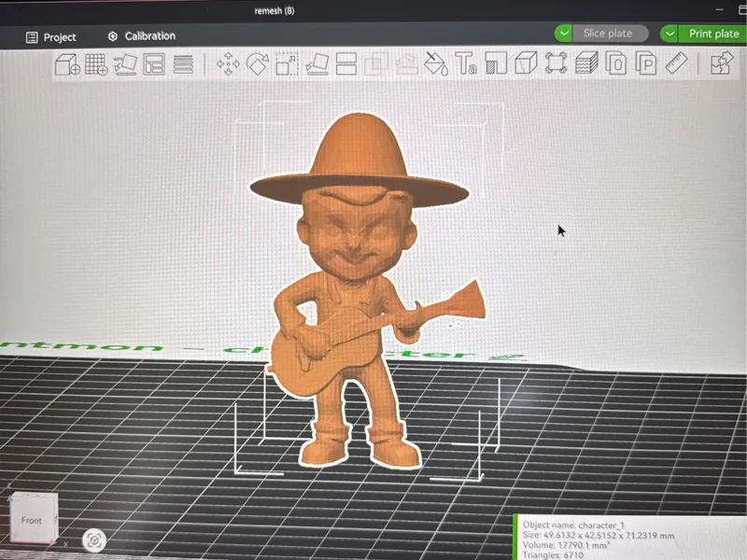Open the Cut tool
747x560 pixels.
click(346, 63)
